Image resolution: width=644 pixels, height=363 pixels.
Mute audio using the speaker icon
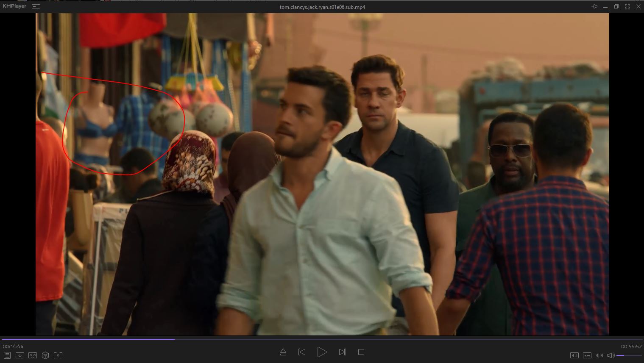pos(611,355)
